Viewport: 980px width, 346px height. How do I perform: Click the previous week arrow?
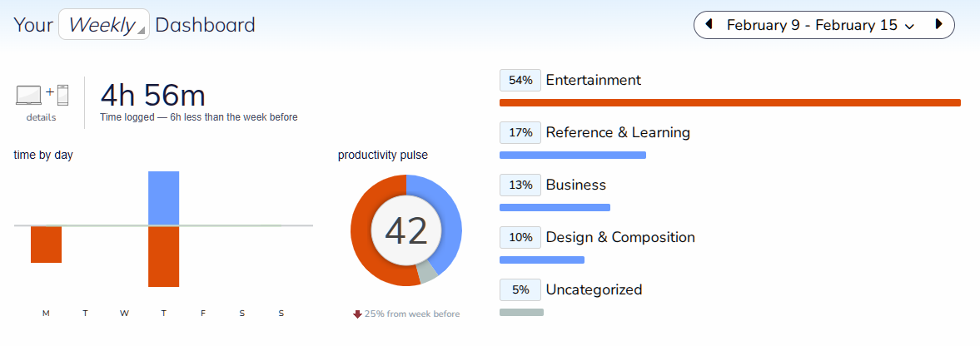click(x=709, y=24)
